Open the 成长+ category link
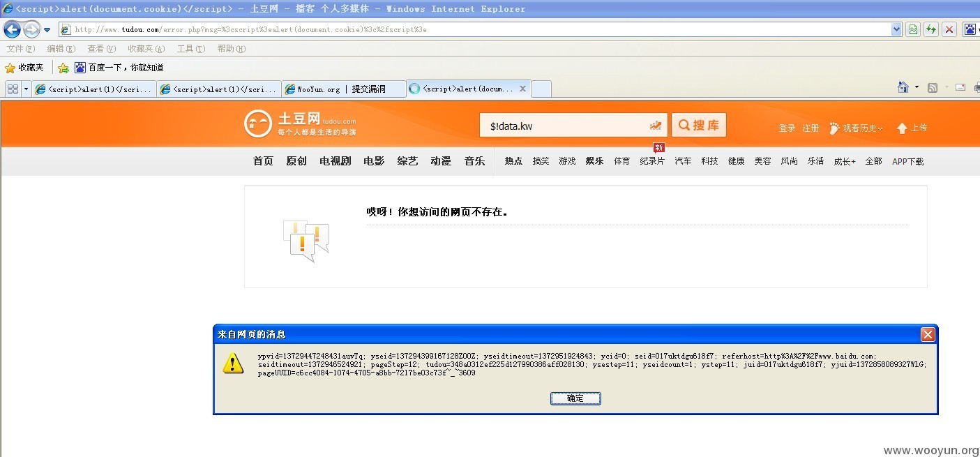 (845, 161)
